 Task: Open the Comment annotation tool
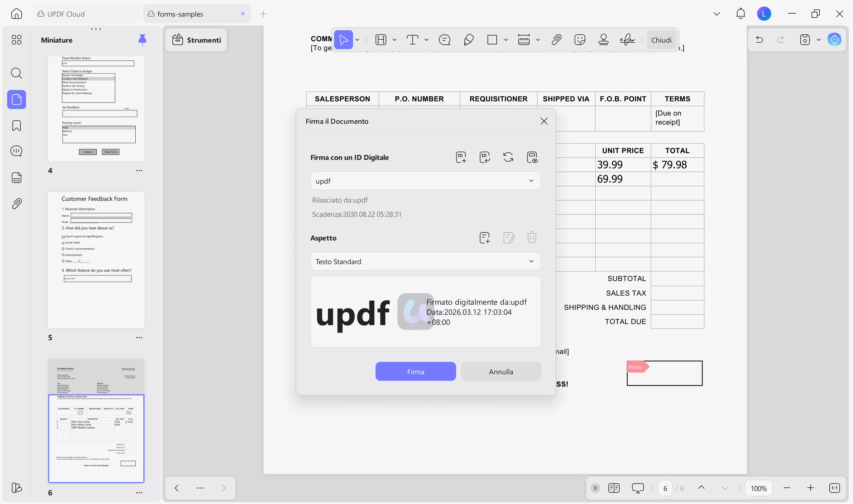[445, 40]
